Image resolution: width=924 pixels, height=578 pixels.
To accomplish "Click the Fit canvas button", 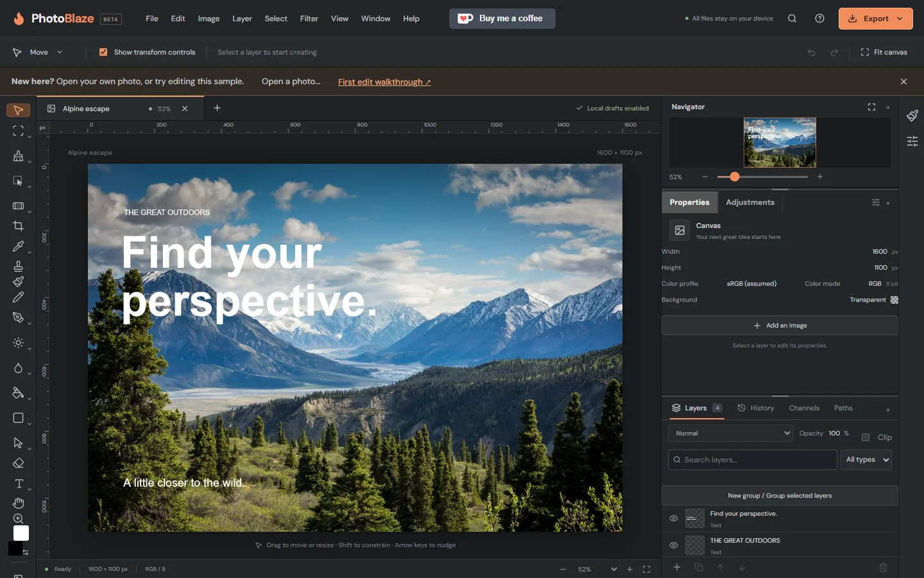I will [x=884, y=52].
